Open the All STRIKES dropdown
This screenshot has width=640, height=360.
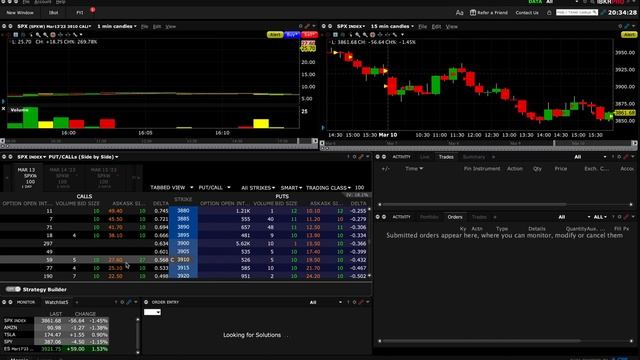(x=258, y=188)
